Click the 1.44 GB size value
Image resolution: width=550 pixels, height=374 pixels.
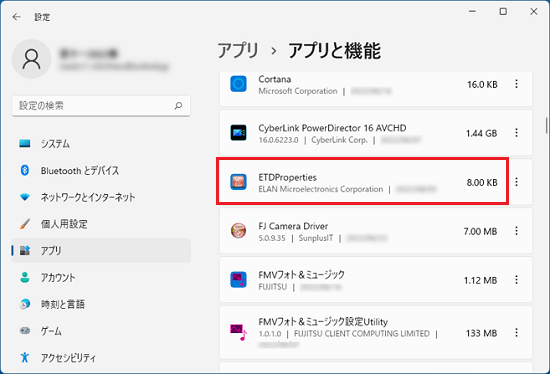tap(481, 133)
